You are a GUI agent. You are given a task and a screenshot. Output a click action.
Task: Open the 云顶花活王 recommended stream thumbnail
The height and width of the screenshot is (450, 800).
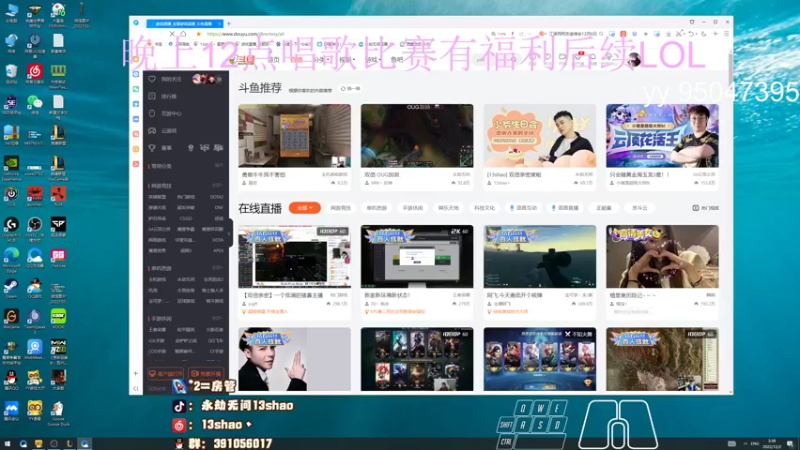tap(662, 136)
